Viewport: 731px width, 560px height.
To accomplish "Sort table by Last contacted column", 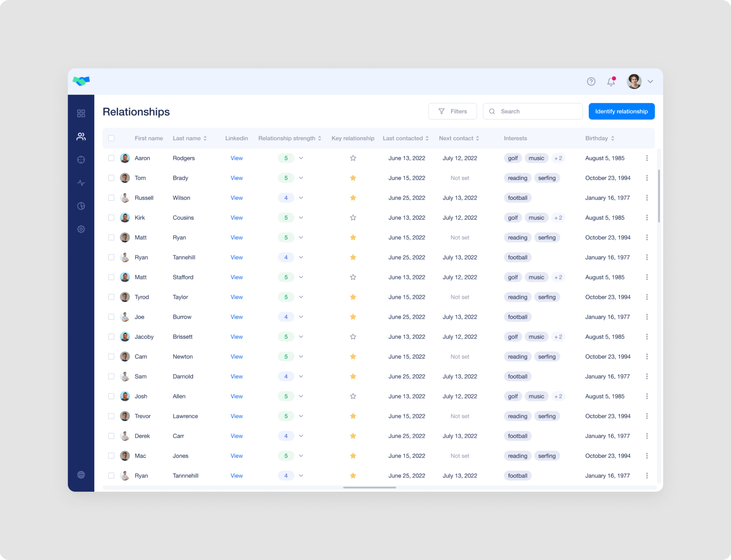I will [x=406, y=138].
